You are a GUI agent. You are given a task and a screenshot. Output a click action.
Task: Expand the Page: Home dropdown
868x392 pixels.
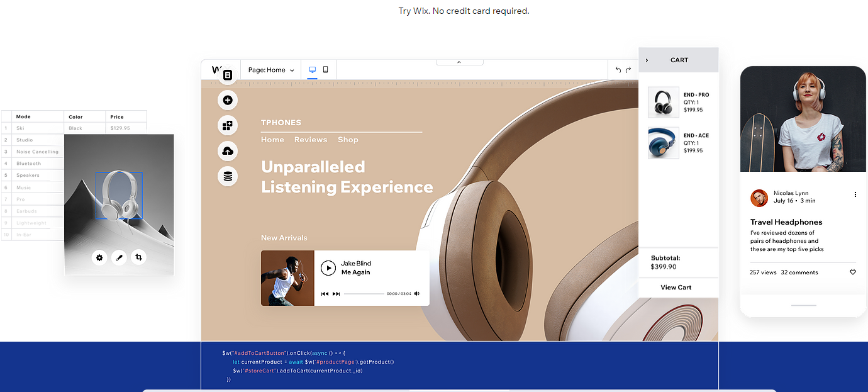click(271, 70)
